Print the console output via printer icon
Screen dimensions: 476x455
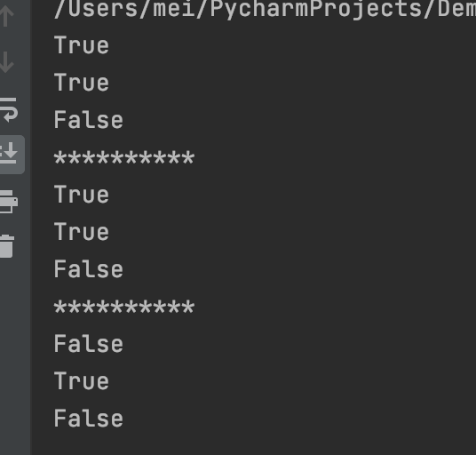point(9,202)
